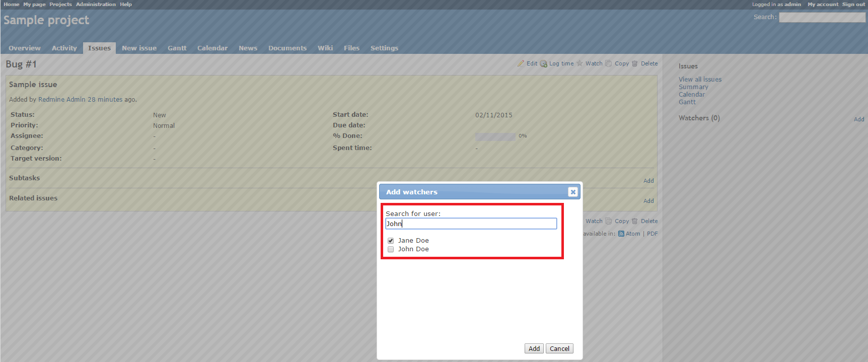This screenshot has width=868, height=362.
Task: Open My page in top menu
Action: click(34, 4)
